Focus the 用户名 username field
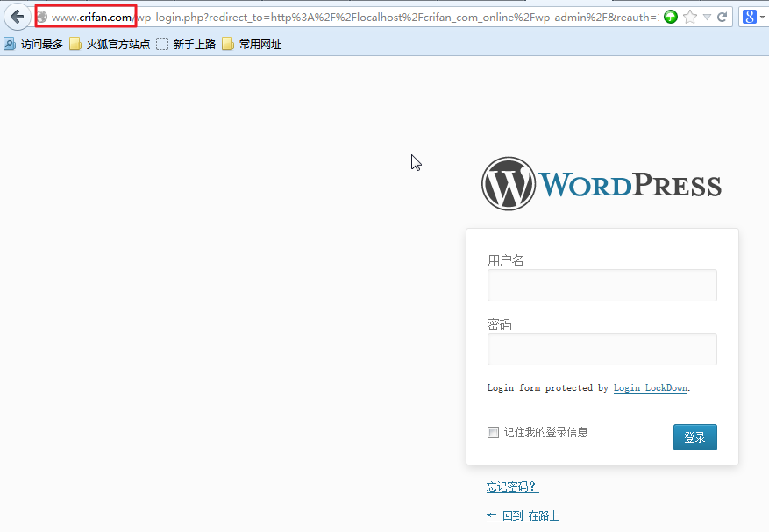Image resolution: width=769 pixels, height=532 pixels. pyautogui.click(x=602, y=286)
